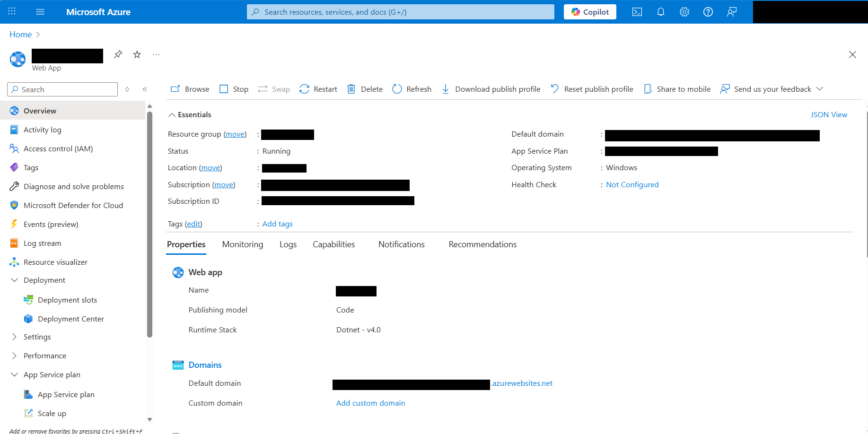This screenshot has width=868, height=434.
Task: Stop the running web app
Action: coord(234,89)
